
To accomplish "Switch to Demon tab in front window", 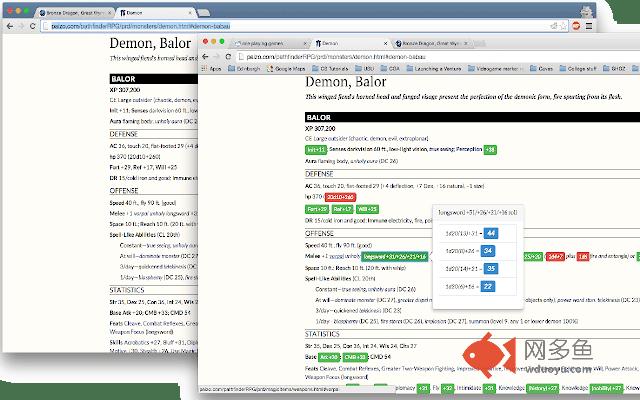I will click(350, 43).
